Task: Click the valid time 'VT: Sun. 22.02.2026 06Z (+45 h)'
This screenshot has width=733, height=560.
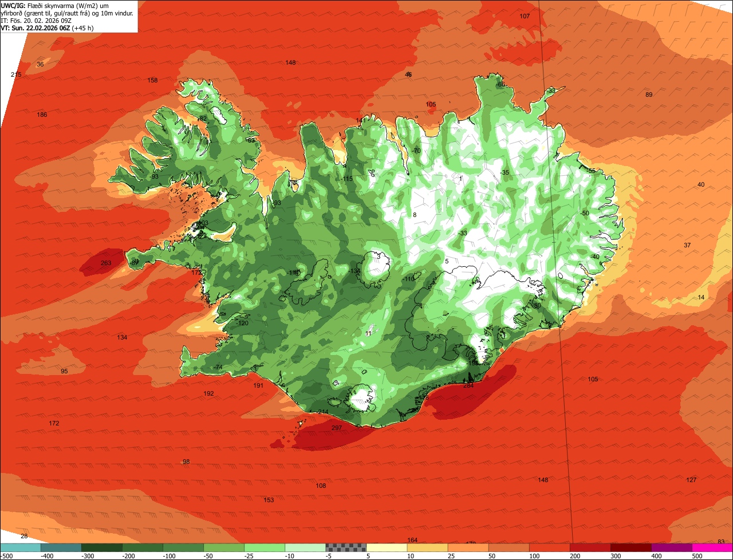Action: (x=48, y=27)
